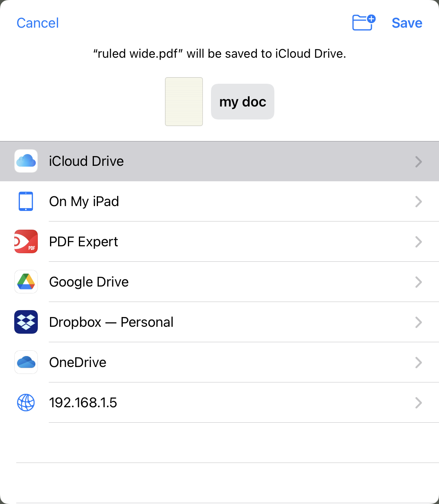Click the iCloud Drive cloud icon
Viewport: 439px width, 504px height.
point(26,161)
